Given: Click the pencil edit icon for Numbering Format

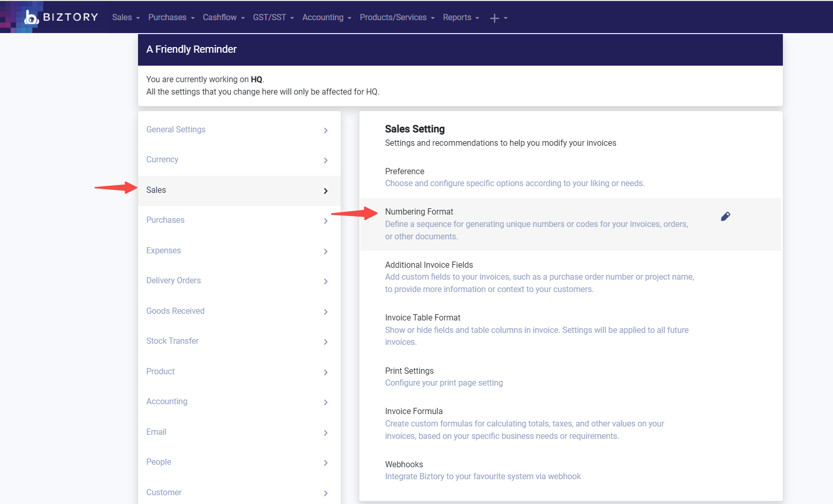Looking at the screenshot, I should (x=725, y=217).
